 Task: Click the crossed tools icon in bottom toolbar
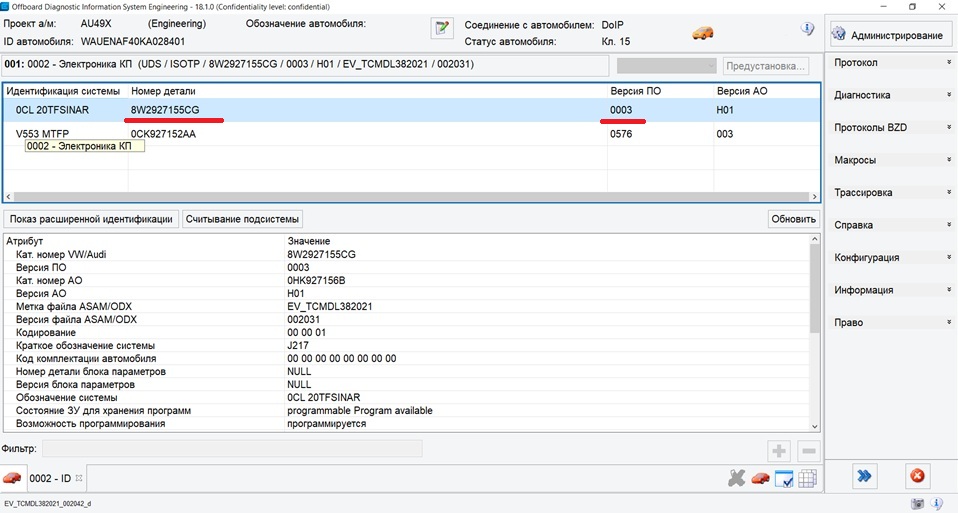(737, 478)
